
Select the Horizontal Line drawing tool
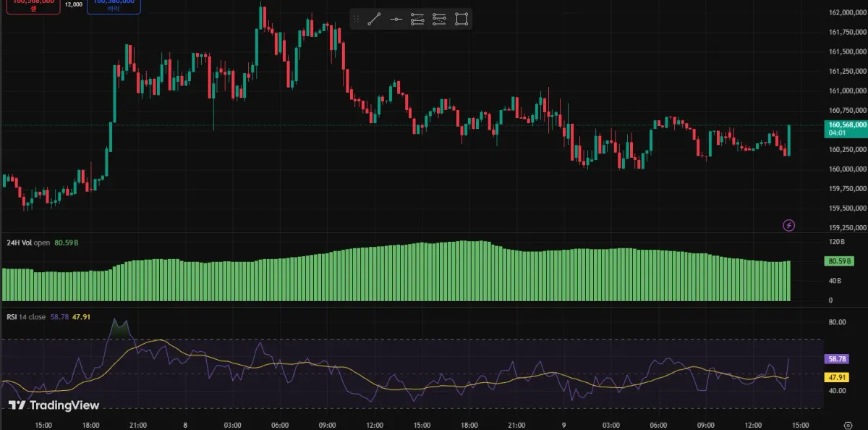396,20
